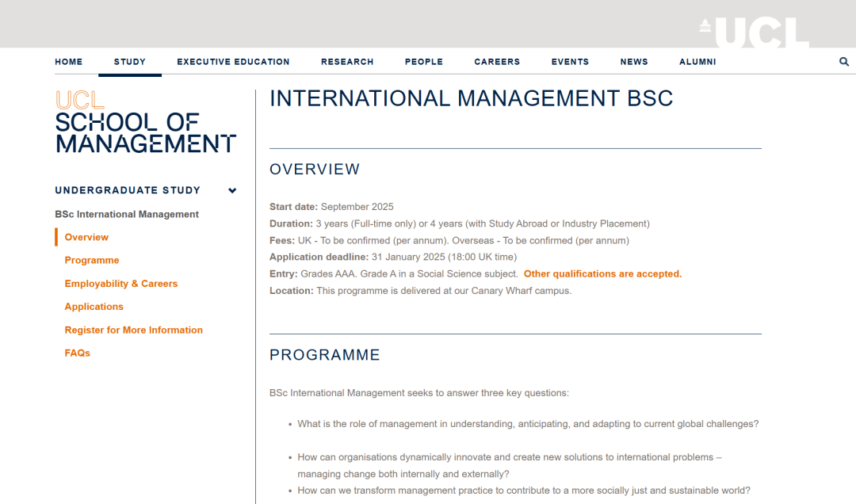Open the People navigation item
The image size is (856, 504).
(424, 62)
